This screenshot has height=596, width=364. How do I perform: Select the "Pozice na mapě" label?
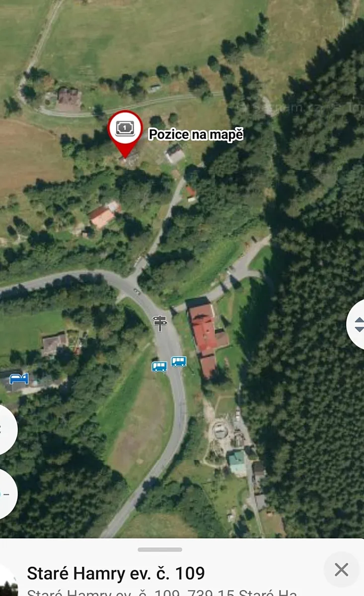196,134
